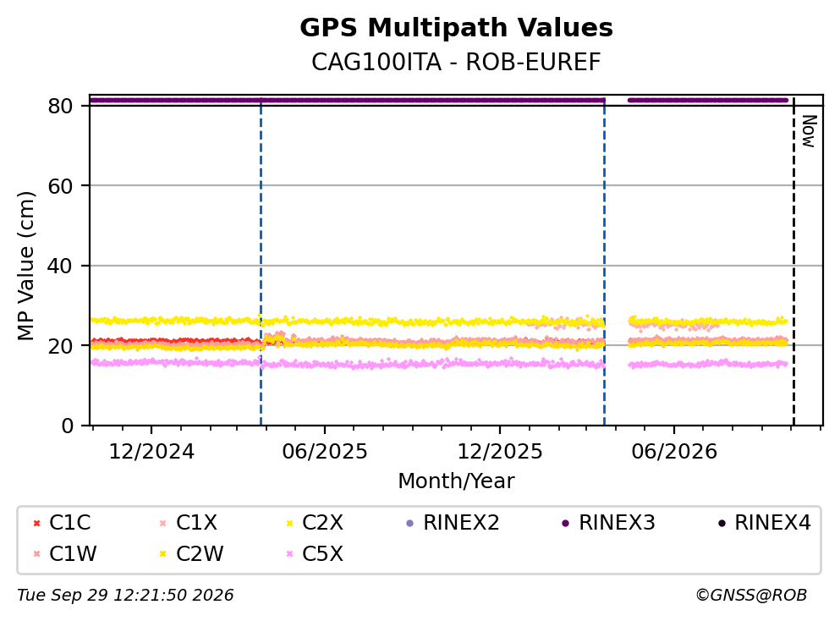Viewport: 840px width, 621px height.
Task: Click the CAG100ITA - ROB-EUREF subtitle
Action: coord(457,62)
